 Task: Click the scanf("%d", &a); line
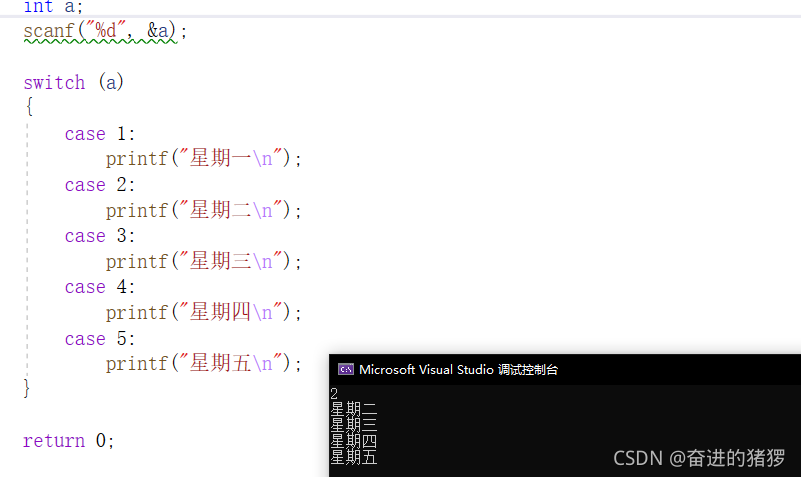coord(105,31)
